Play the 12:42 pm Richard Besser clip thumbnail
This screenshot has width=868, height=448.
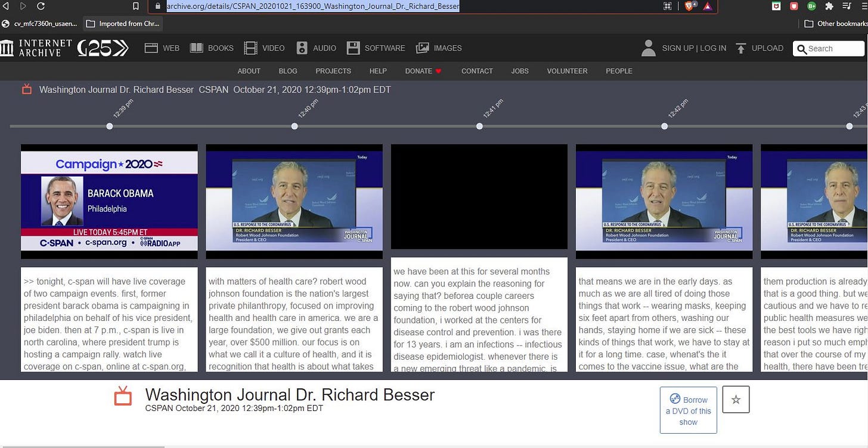[664, 201]
